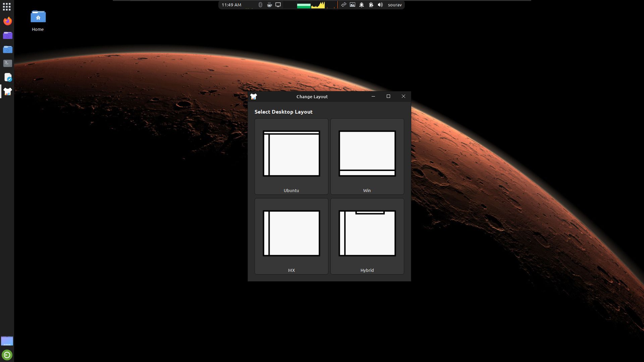Open the application grid launcher

[x=7, y=7]
